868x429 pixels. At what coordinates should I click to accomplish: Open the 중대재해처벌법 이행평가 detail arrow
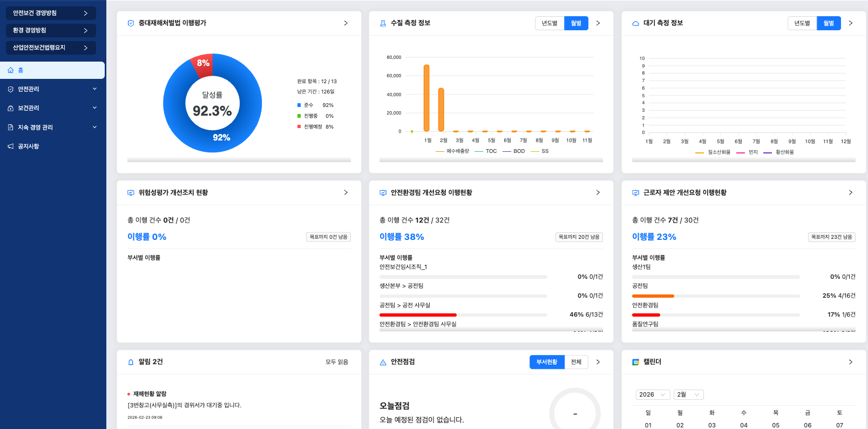click(345, 23)
